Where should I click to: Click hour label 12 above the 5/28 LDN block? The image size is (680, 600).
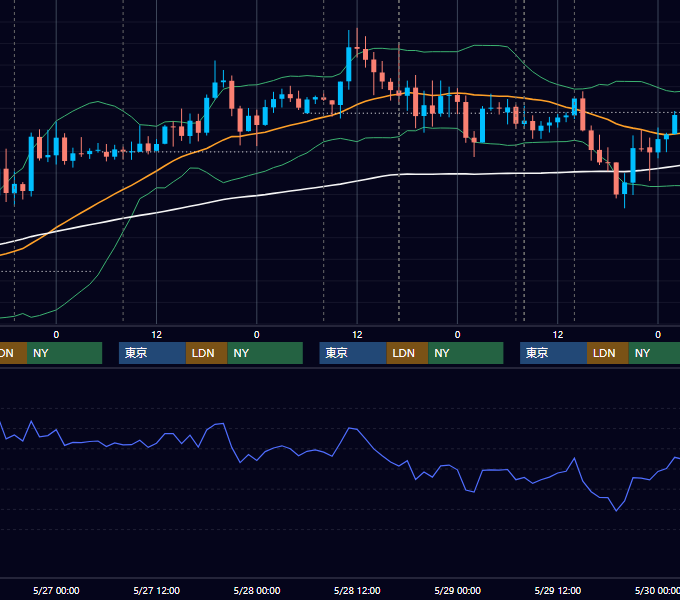coord(357,335)
